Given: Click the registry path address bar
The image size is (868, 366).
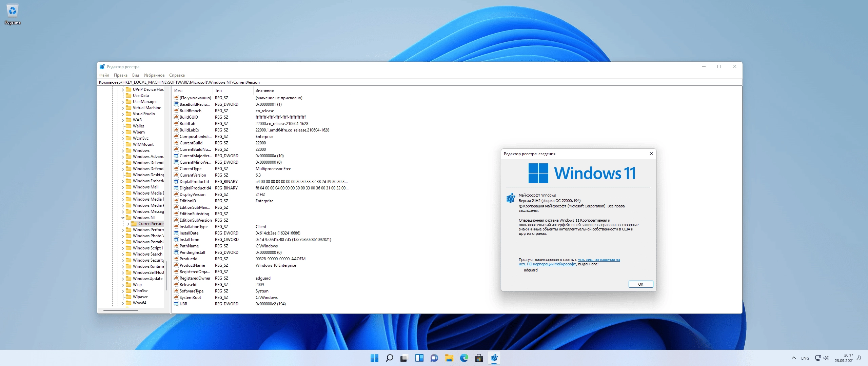Looking at the screenshot, I should (419, 82).
